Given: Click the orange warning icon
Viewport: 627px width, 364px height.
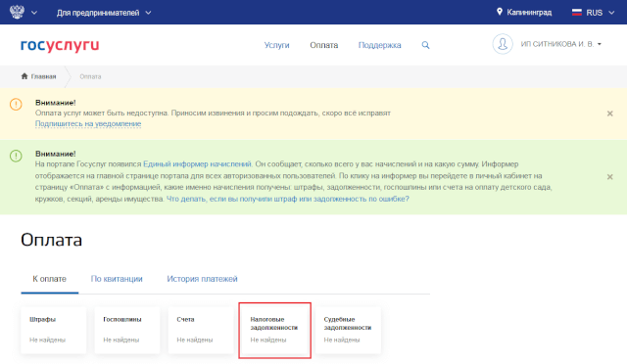Looking at the screenshot, I should click(x=16, y=105).
